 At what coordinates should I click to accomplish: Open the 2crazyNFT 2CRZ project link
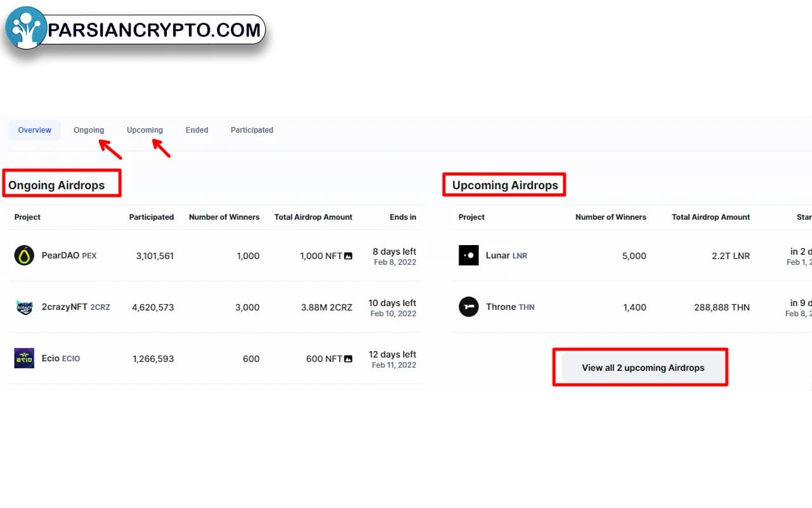(x=75, y=307)
